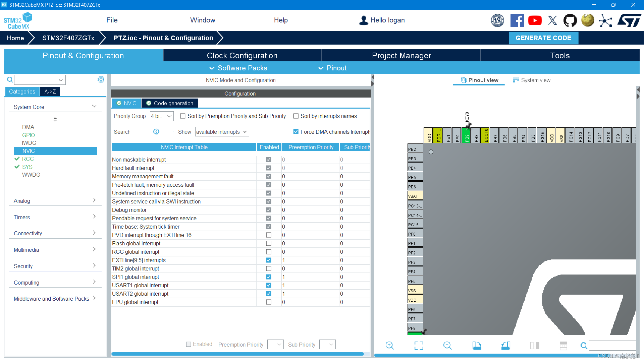Switch to Clock Configuration tab
The height and width of the screenshot is (362, 644).
242,56
